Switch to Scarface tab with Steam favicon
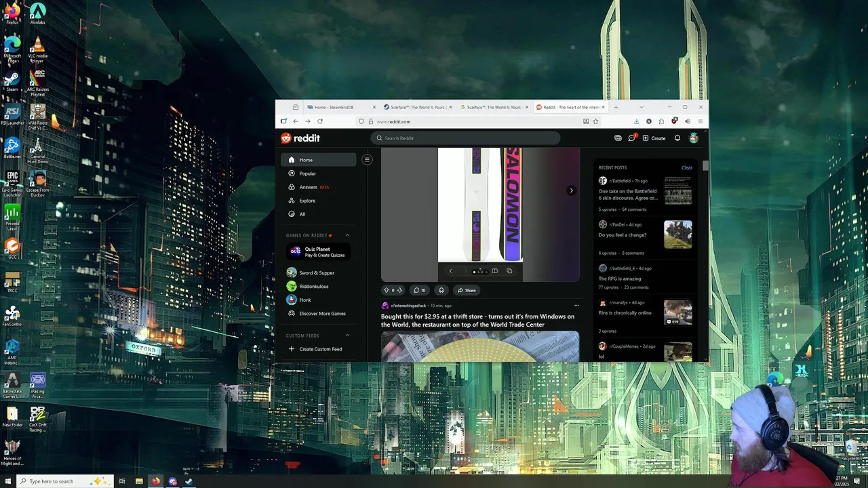Screen dimensions: 868x488 (x=417, y=107)
